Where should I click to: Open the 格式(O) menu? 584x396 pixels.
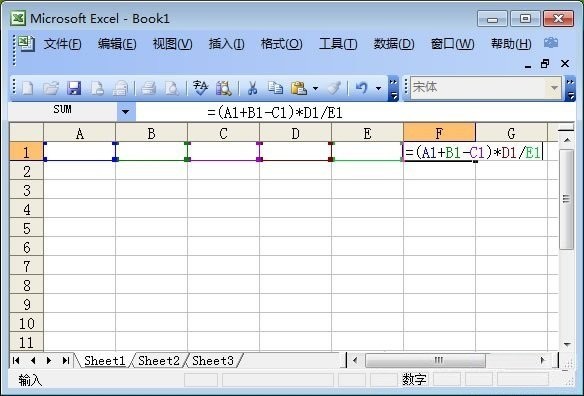[x=281, y=44]
